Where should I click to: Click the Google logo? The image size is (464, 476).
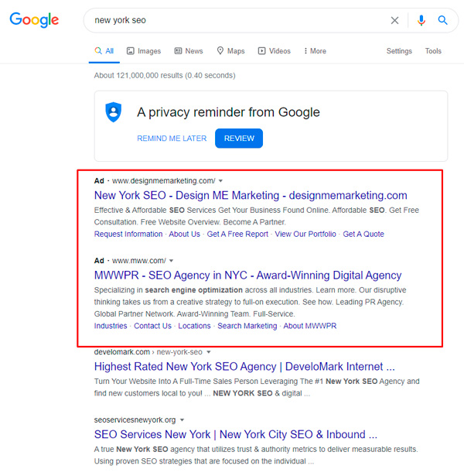[x=34, y=20]
